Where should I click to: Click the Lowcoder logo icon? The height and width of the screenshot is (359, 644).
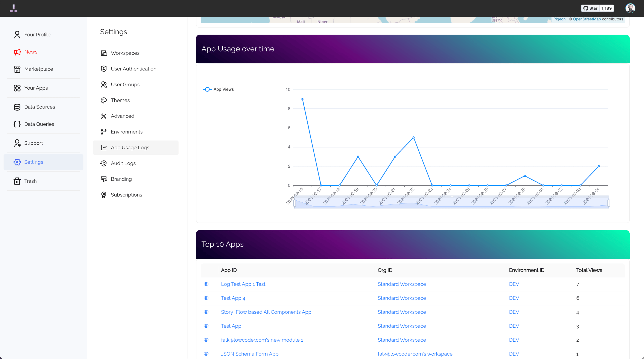tap(14, 8)
